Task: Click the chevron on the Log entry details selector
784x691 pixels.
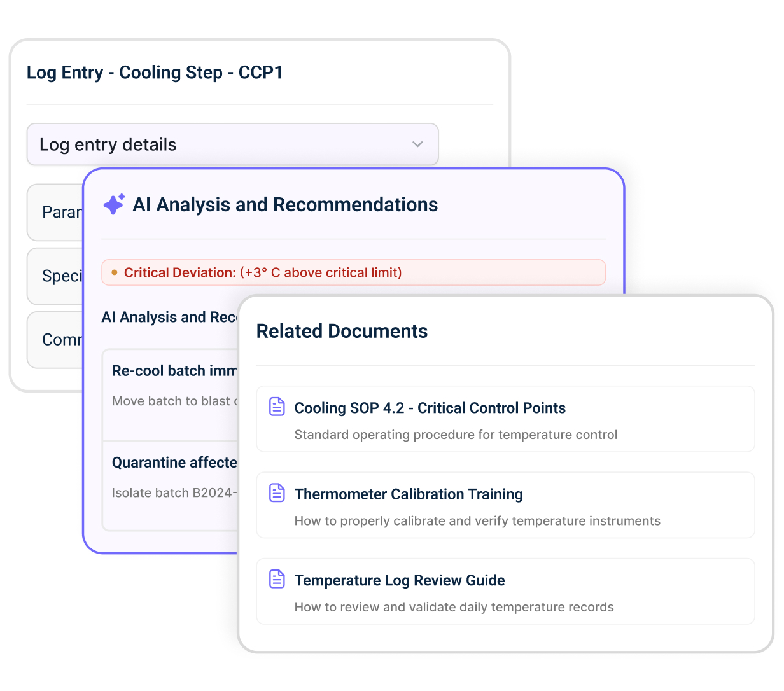Action: [417, 144]
